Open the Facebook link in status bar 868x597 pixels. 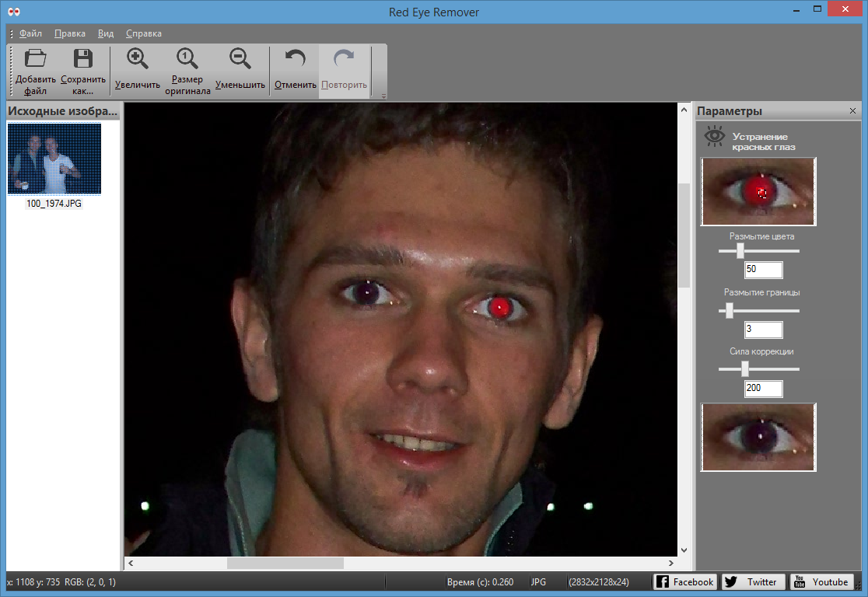coord(684,581)
